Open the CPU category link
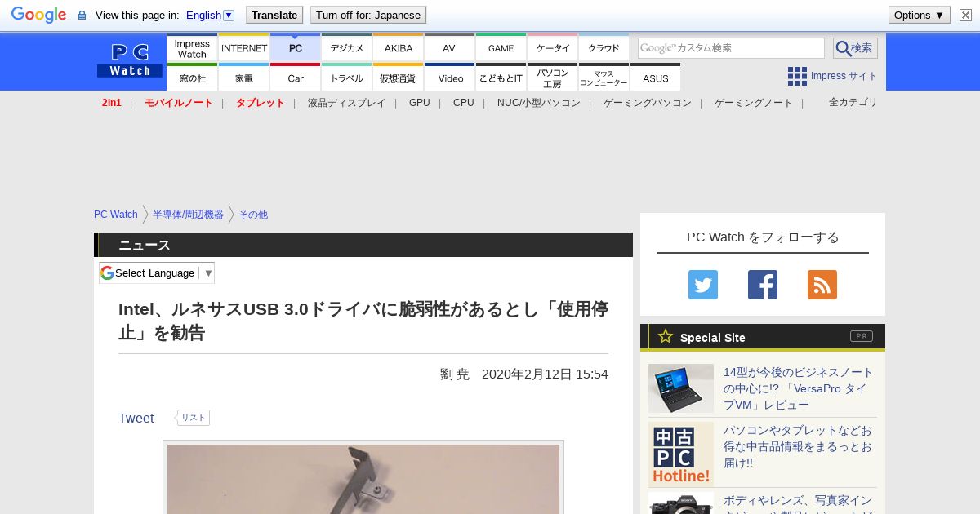The height and width of the screenshot is (514, 980). tap(463, 103)
